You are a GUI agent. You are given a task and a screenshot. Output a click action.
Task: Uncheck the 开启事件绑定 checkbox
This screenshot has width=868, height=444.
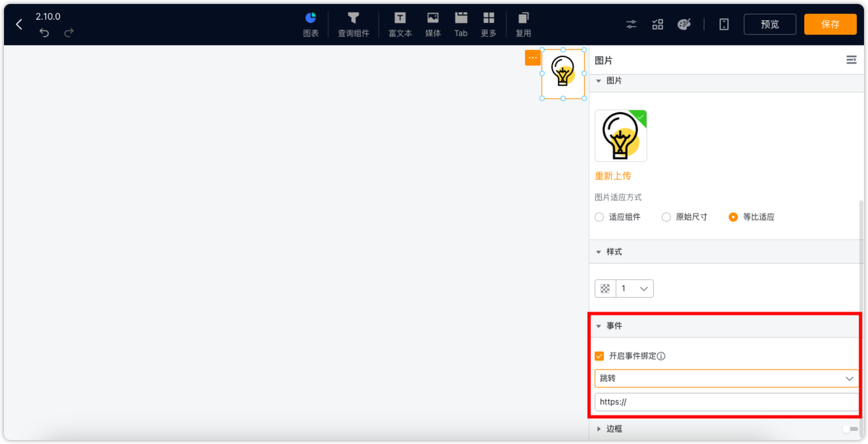coord(599,355)
